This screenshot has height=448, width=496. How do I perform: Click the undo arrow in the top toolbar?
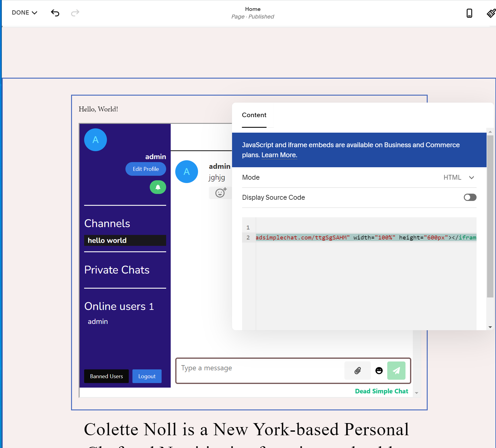pyautogui.click(x=55, y=13)
